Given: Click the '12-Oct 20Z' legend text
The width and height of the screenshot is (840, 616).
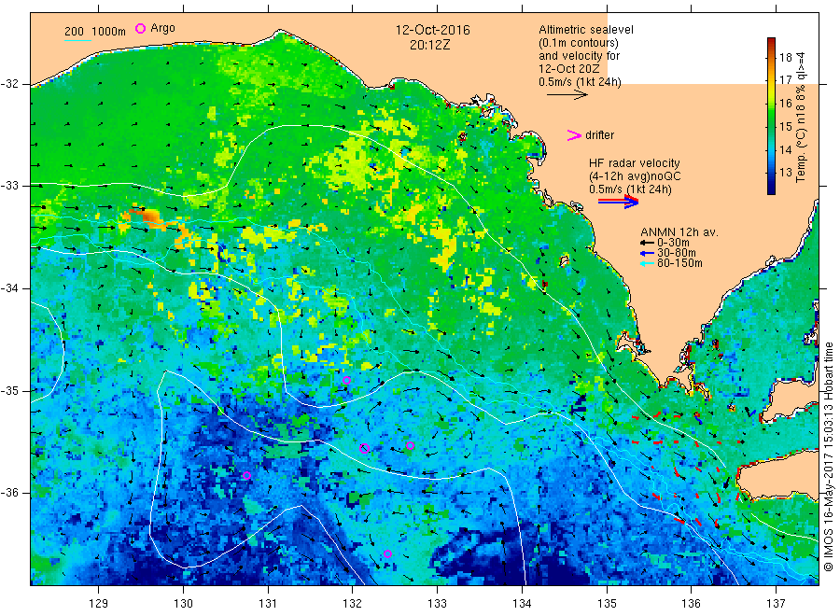Looking at the screenshot, I should [569, 68].
